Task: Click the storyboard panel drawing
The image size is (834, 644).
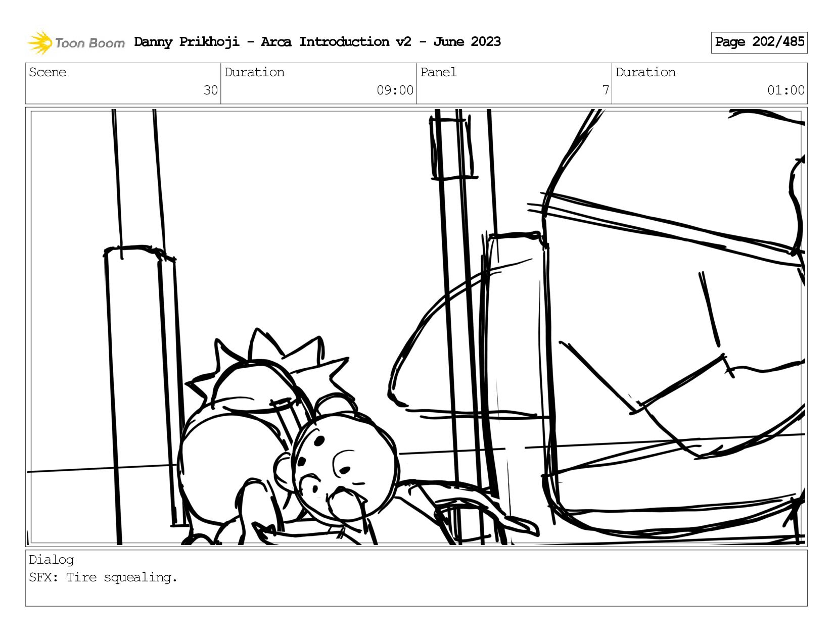Action: [416, 327]
